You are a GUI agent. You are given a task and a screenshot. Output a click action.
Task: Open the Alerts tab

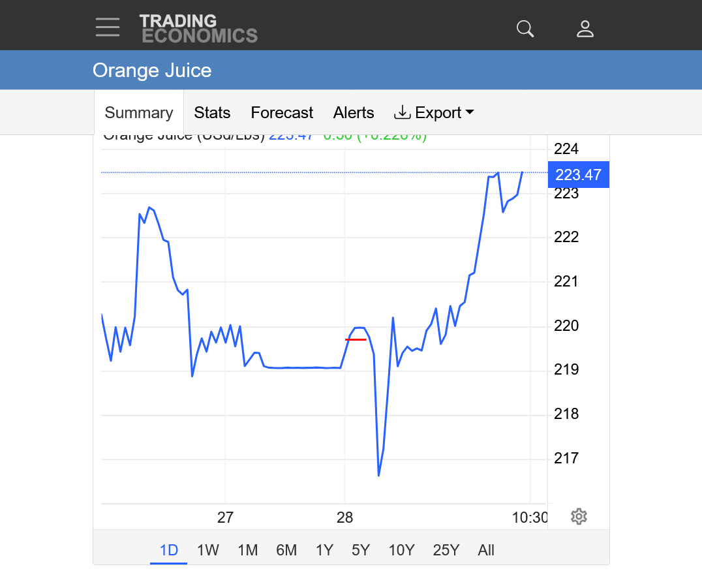coord(354,113)
